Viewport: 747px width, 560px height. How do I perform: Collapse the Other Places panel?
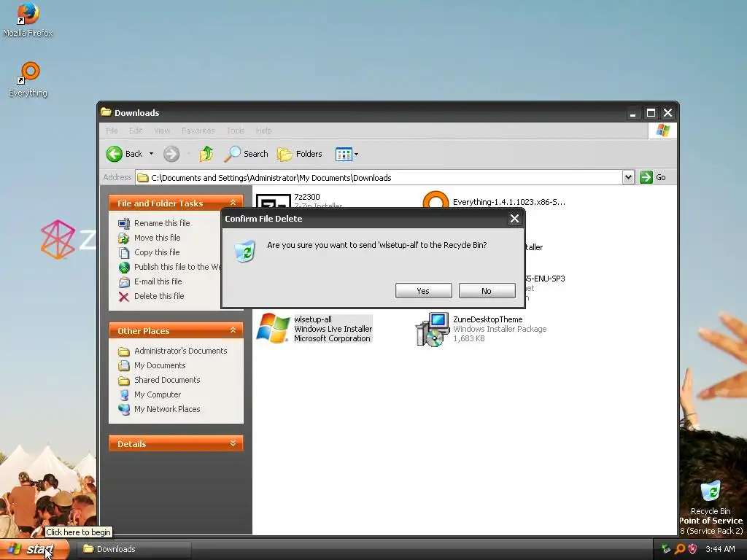[233, 330]
